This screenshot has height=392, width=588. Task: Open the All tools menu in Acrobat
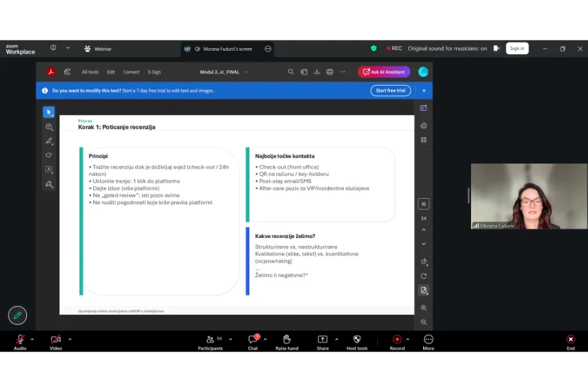pos(90,72)
